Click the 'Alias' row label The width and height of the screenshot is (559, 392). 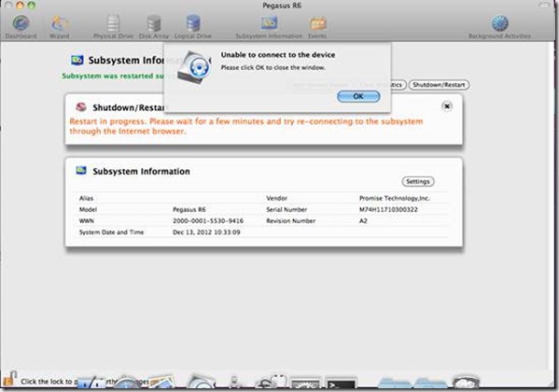pos(86,198)
